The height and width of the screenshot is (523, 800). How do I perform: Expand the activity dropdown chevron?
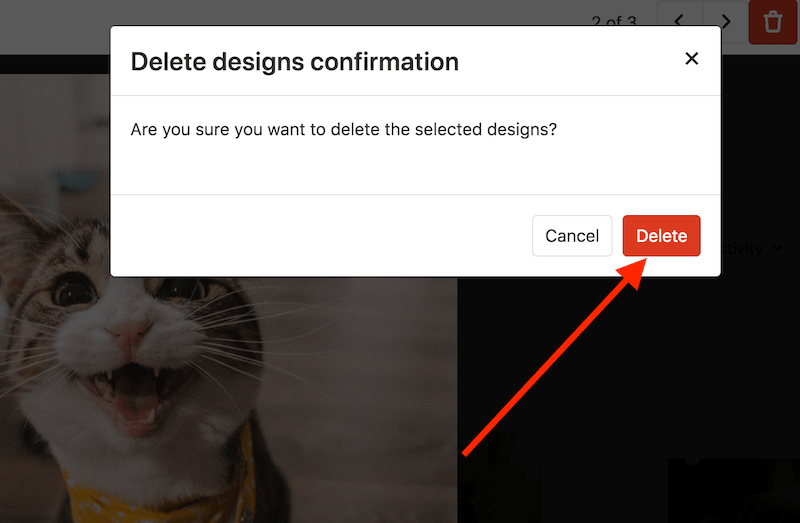(778, 248)
